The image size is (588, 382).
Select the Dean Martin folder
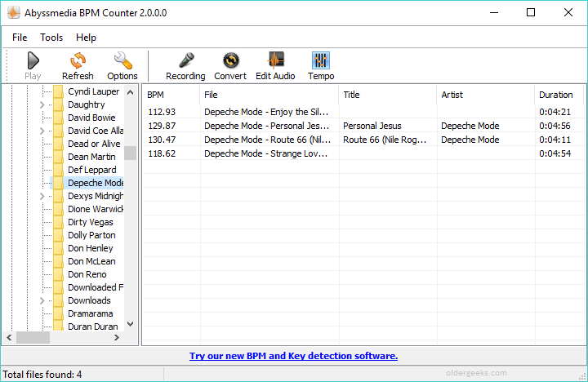coord(91,157)
